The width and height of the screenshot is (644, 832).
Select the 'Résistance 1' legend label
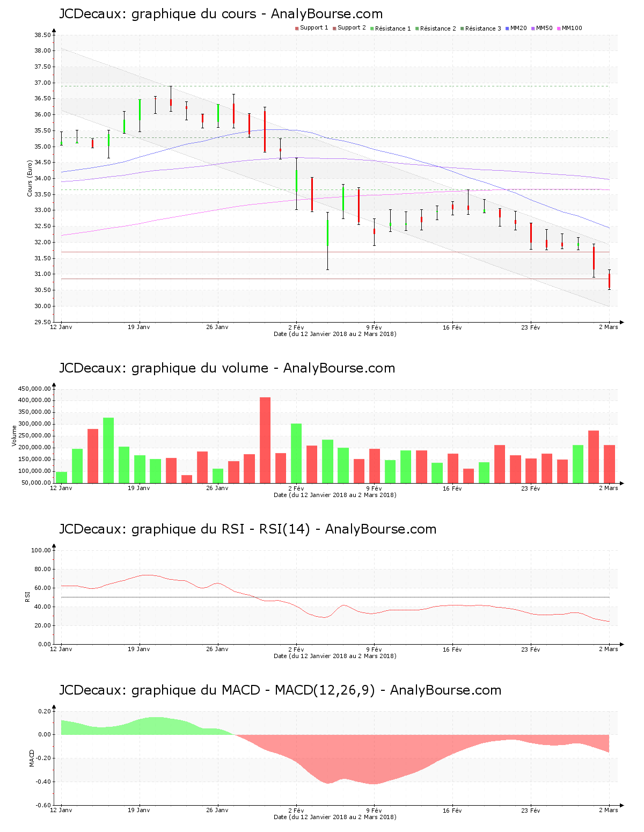click(393, 28)
